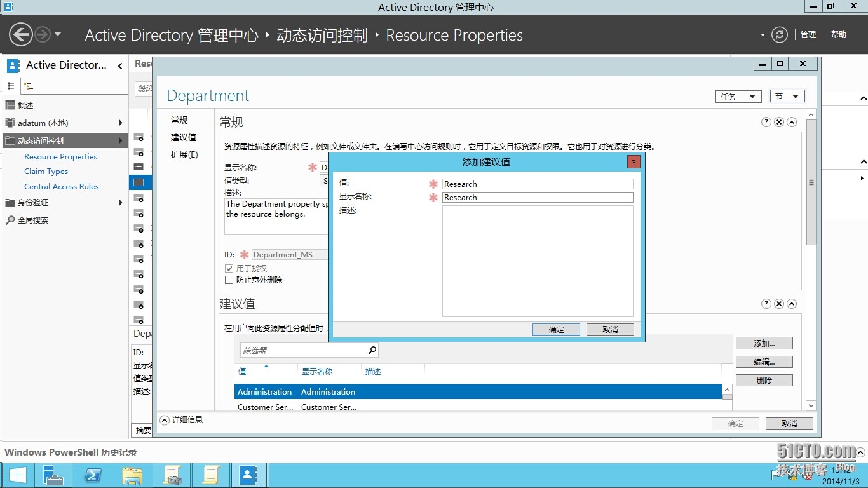Check the 防止意外删除 checkbox

(x=229, y=280)
